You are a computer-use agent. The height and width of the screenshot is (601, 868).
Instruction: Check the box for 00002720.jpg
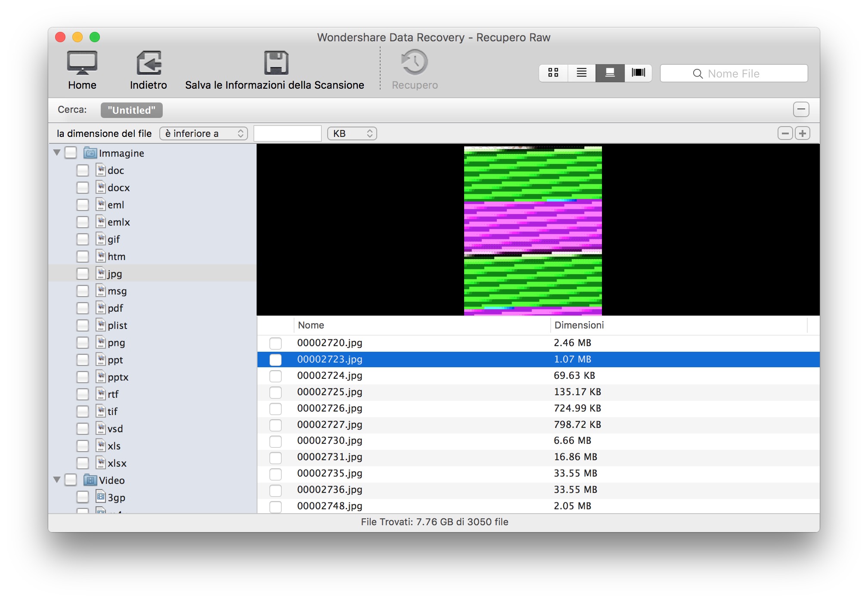coord(276,343)
